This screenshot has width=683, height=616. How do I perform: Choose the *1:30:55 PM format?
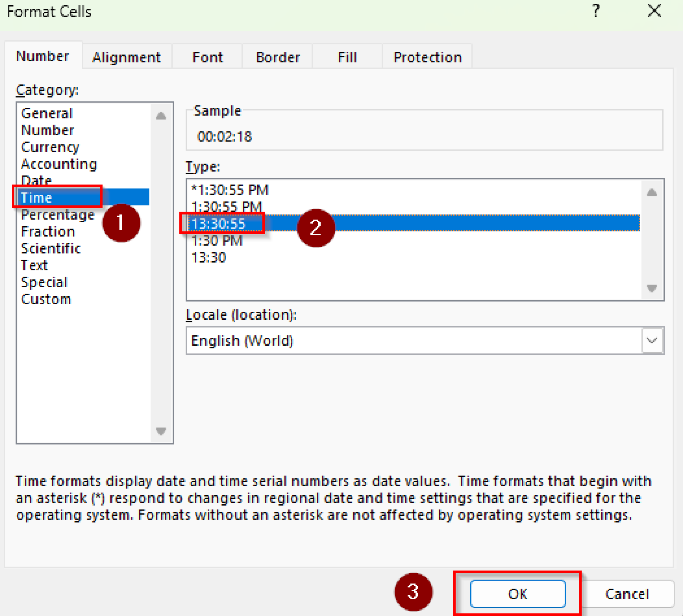(230, 190)
